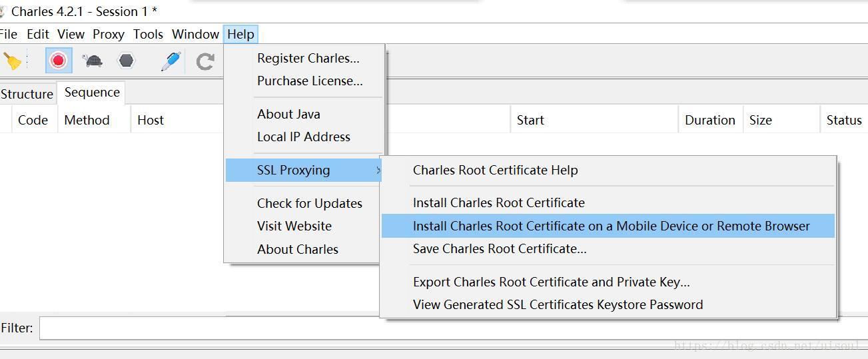Toggle the red Record button
Screen dimensions: 868x359
pos(59,61)
